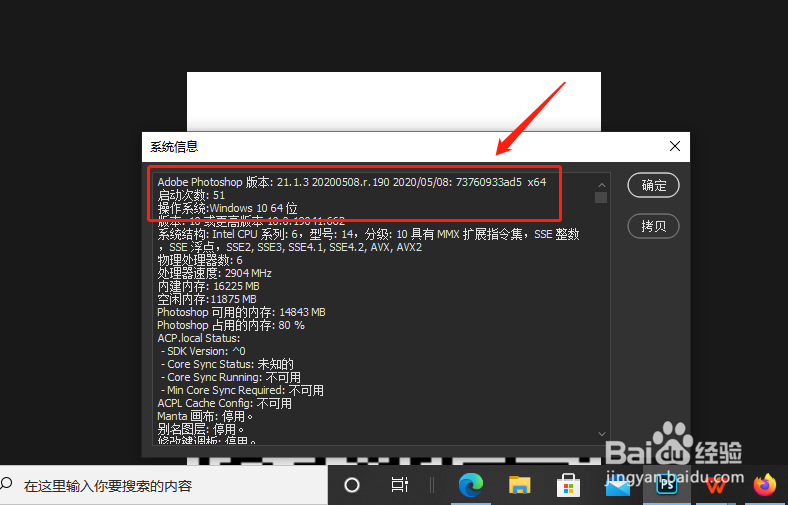Screen dimensions: 788x505
Task: Click 'Photoshop 占用的内存: 80 %' line
Action: click(x=231, y=326)
